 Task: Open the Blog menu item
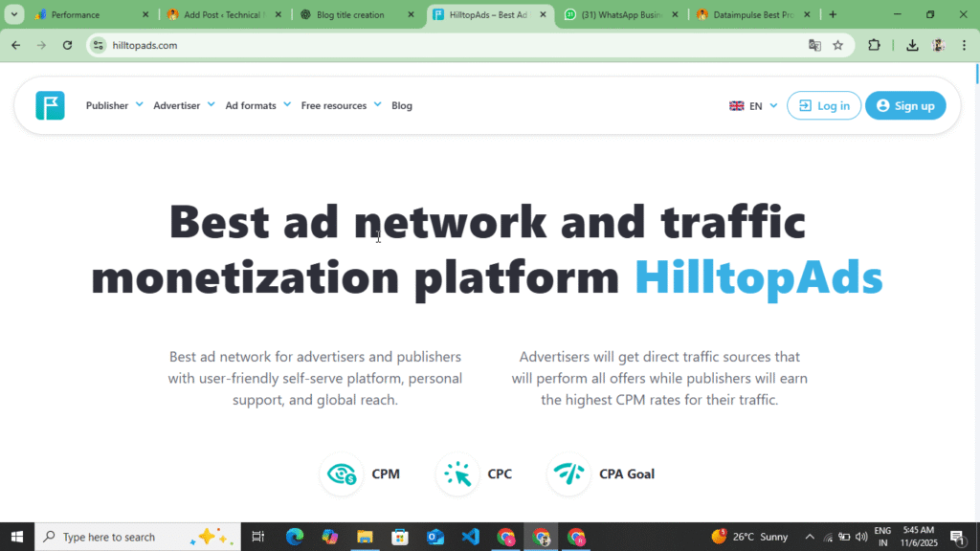pyautogui.click(x=401, y=105)
